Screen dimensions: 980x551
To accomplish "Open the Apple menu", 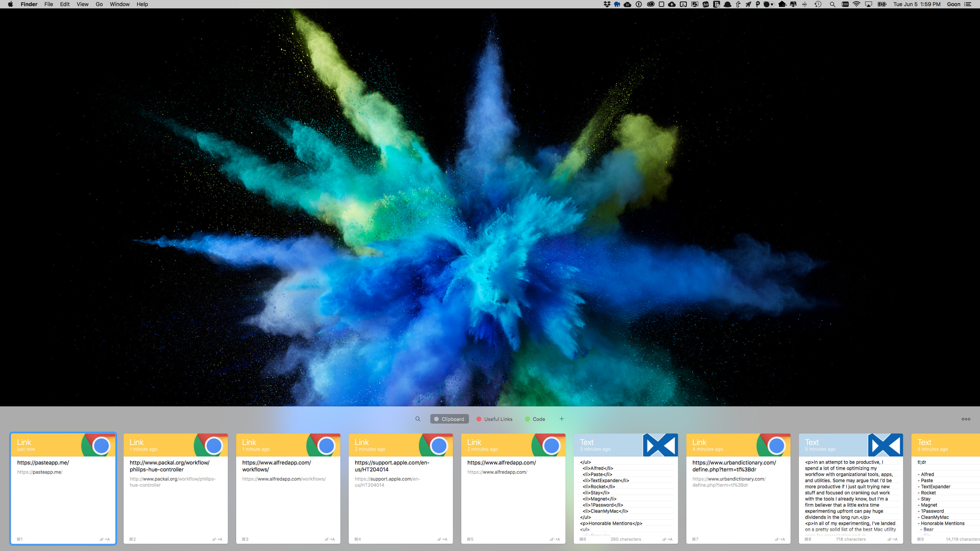I will point(10,4).
